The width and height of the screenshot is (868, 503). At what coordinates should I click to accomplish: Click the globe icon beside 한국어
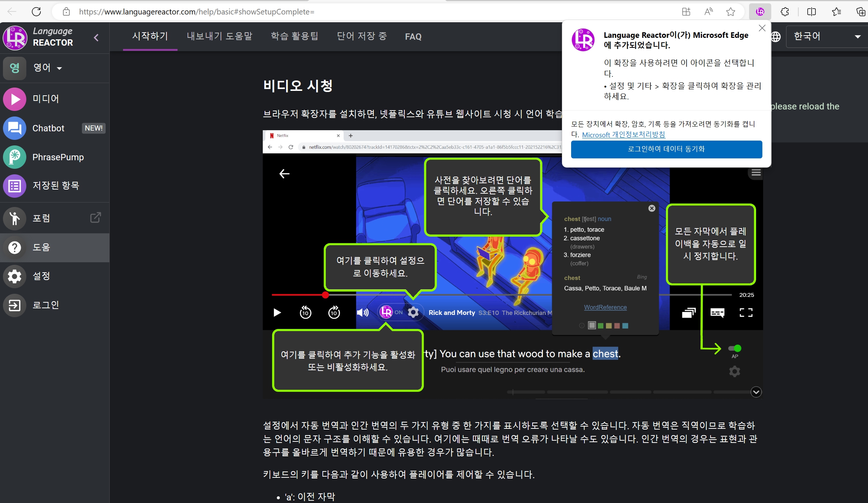(776, 36)
